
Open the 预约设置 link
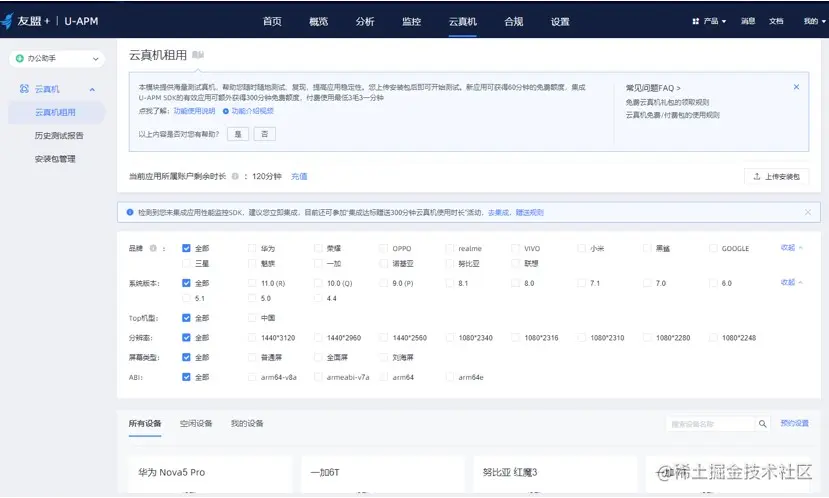pyautogui.click(x=795, y=423)
